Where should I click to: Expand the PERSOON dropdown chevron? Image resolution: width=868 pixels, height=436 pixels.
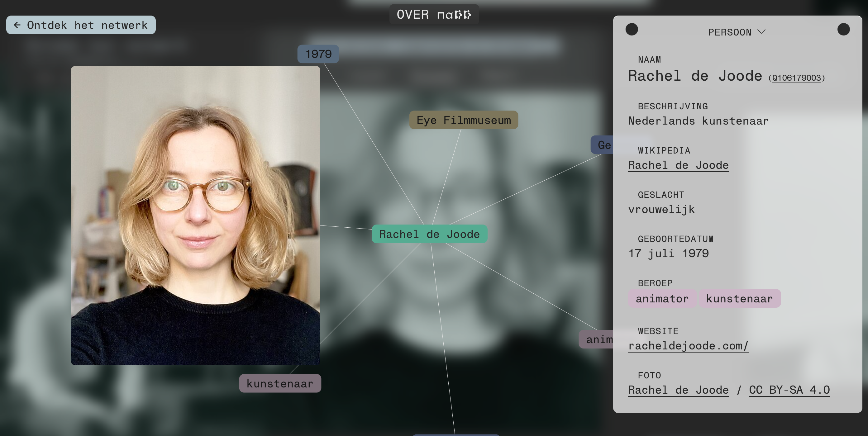click(x=761, y=32)
